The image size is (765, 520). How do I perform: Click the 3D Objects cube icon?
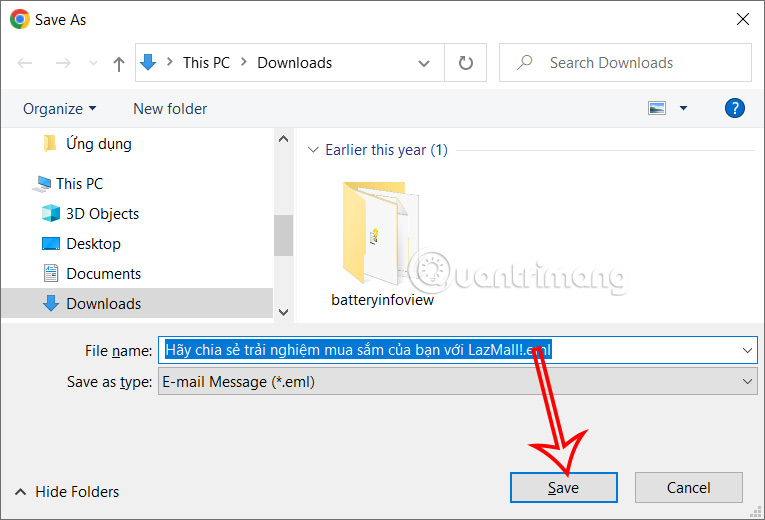(x=51, y=213)
